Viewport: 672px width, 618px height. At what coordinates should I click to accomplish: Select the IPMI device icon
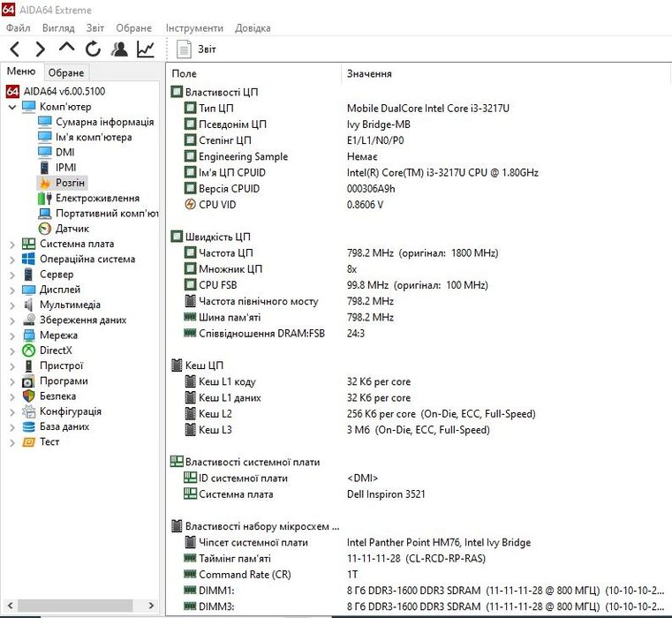point(44,168)
